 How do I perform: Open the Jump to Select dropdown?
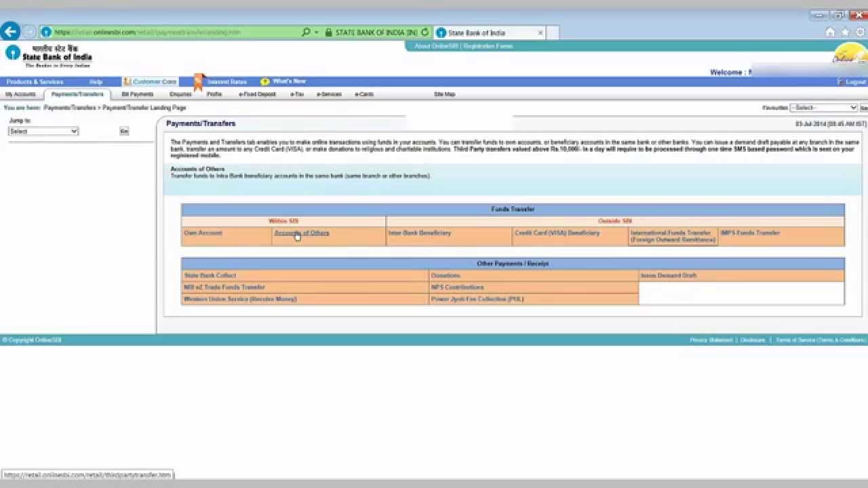tap(43, 131)
